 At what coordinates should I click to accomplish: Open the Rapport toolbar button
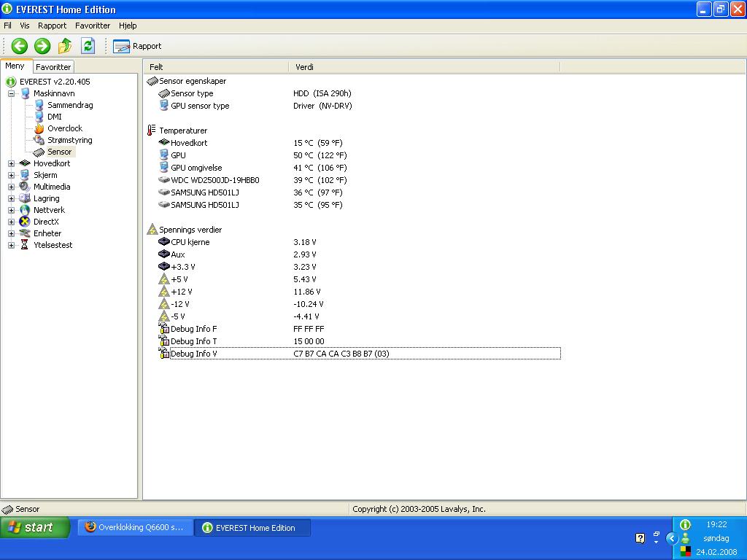[137, 46]
